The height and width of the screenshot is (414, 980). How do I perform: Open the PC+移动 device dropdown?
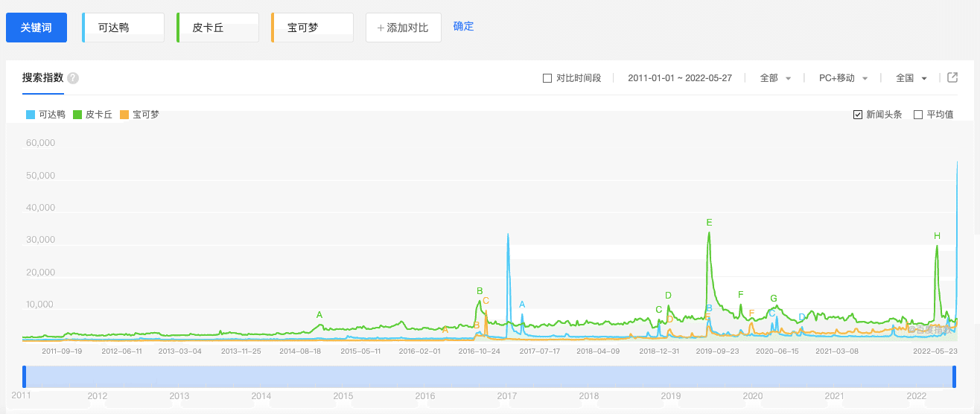click(x=843, y=78)
